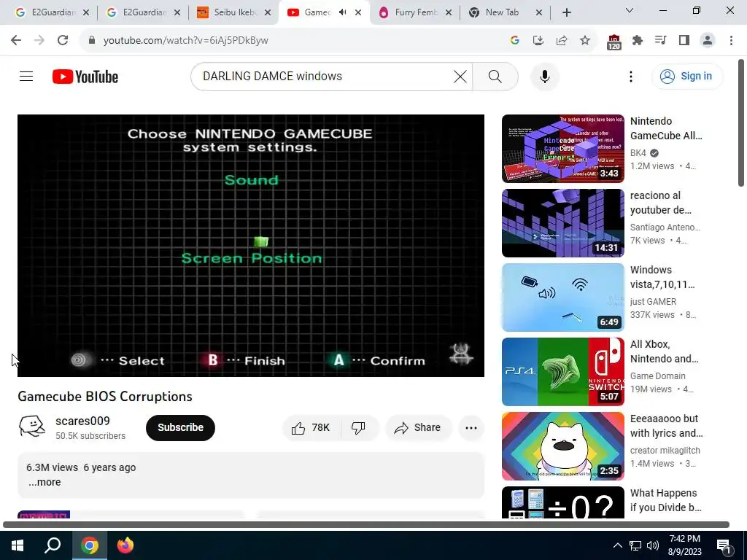
Task: Dislike the video with thumbs down
Action: 359,427
